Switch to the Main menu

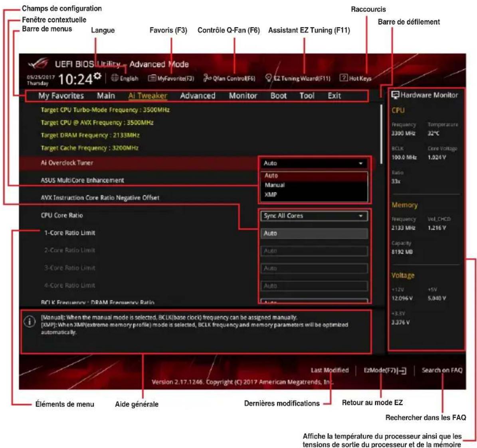106,96
